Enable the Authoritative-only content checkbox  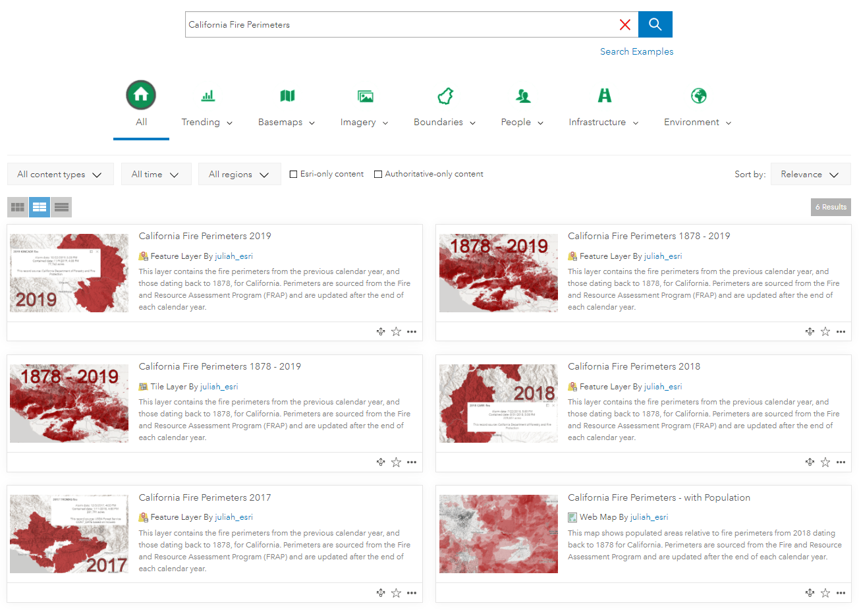point(378,174)
